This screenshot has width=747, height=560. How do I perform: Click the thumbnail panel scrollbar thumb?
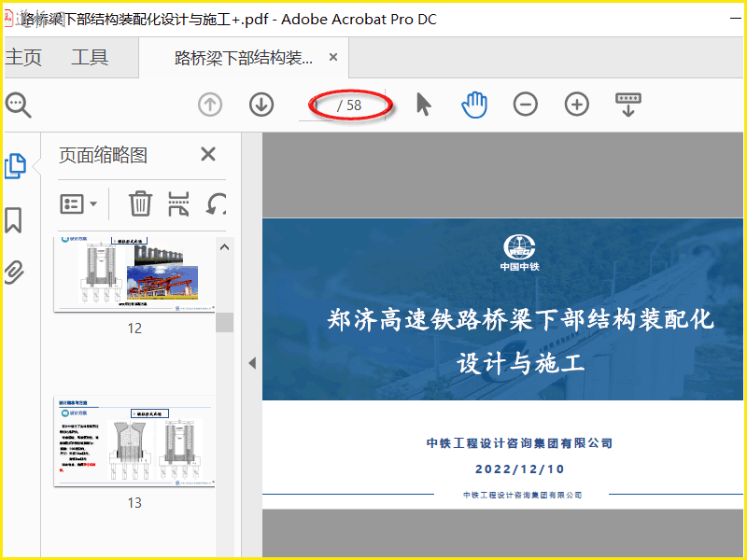click(224, 322)
